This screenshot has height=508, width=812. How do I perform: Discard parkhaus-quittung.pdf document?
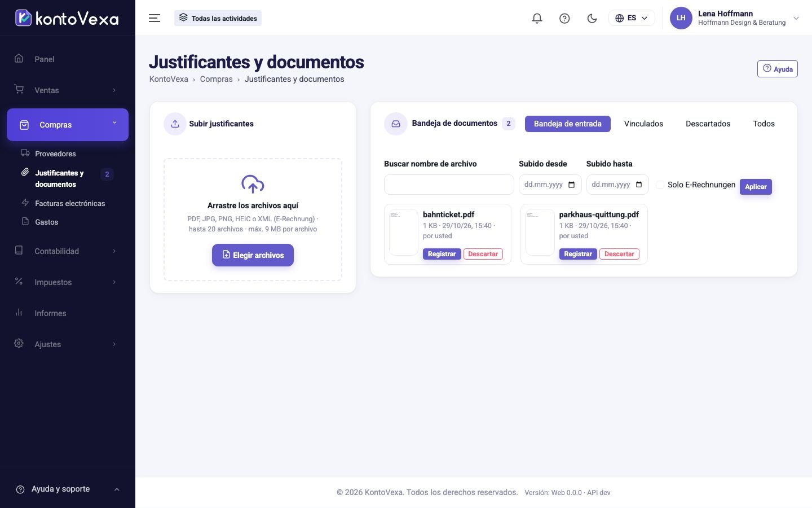pos(619,254)
